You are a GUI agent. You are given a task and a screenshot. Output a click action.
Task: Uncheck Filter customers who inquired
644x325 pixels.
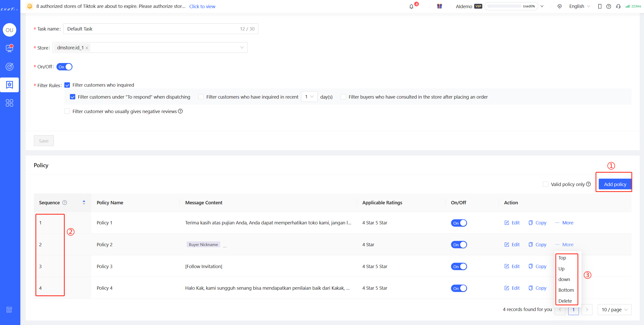click(x=67, y=85)
